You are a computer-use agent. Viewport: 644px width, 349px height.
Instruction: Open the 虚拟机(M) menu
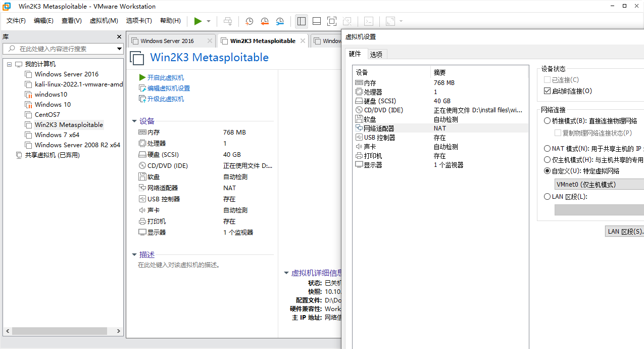click(x=104, y=21)
